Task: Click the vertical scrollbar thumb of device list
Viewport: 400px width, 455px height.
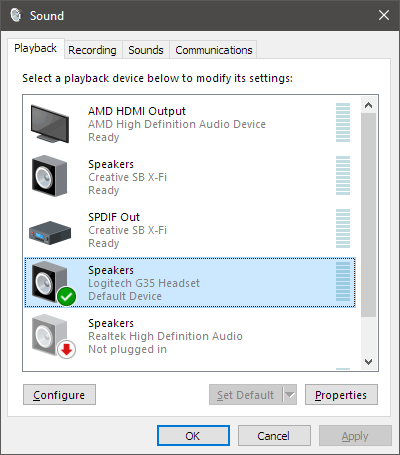Action: click(368, 215)
